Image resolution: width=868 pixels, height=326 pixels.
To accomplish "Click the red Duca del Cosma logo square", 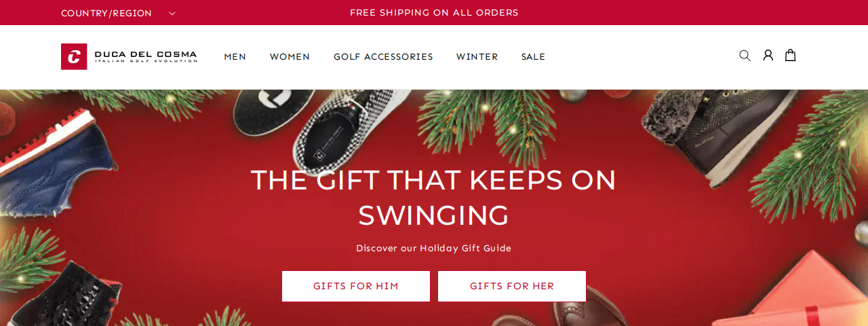I will coord(74,56).
